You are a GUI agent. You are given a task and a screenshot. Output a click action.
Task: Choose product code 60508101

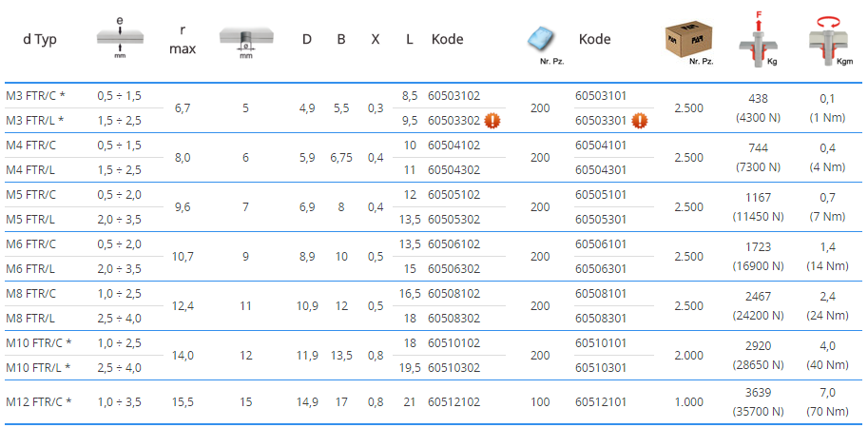click(602, 293)
